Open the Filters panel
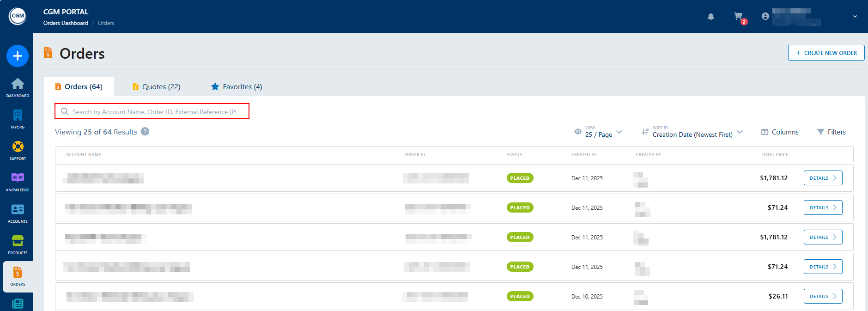868x311 pixels. (831, 132)
